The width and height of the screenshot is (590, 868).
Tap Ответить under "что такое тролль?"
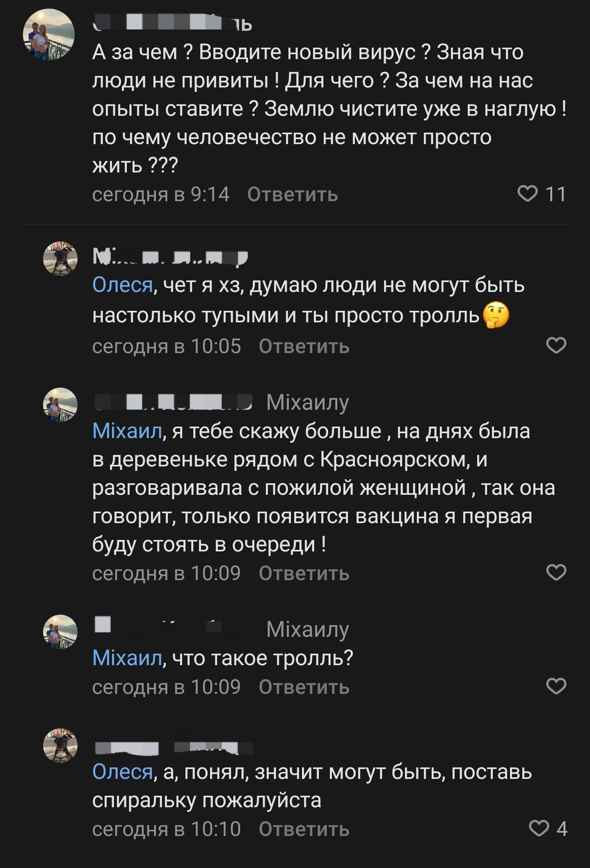tap(304, 687)
